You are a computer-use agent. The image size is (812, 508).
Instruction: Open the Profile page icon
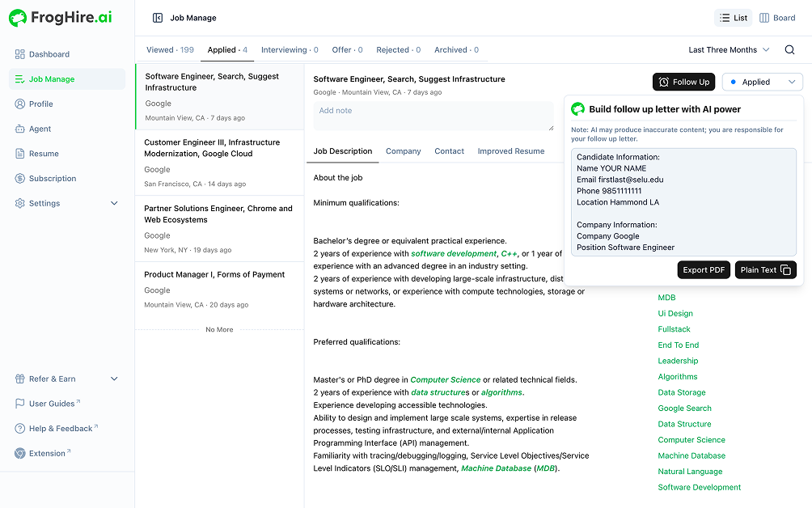(20, 104)
